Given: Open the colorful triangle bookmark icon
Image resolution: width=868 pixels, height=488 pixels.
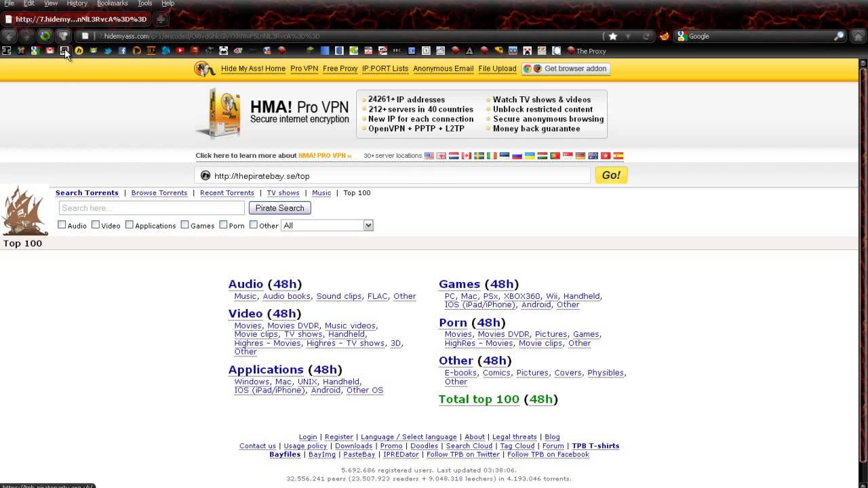Looking at the screenshot, I should 469,51.
